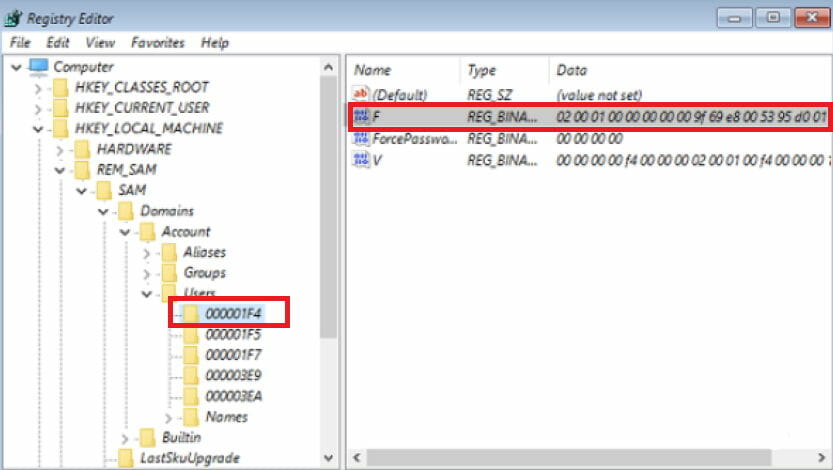The image size is (833, 470).
Task: Open the View menu
Action: (100, 42)
